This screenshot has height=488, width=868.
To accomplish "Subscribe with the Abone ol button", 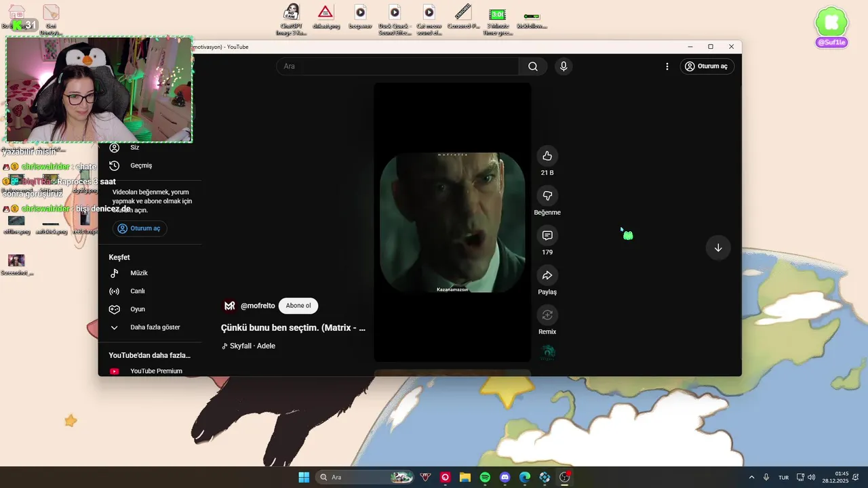I will click(x=298, y=306).
